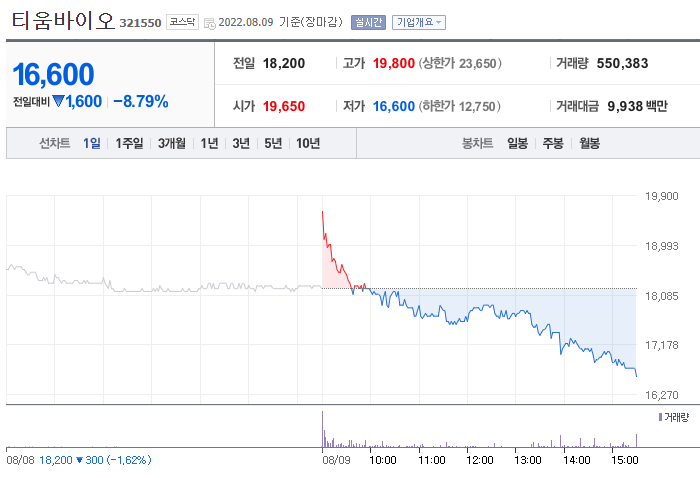Viewport: 700px width, 478px height.
Task: Click the calendar clock icon beside the date
Action: pos(209,23)
